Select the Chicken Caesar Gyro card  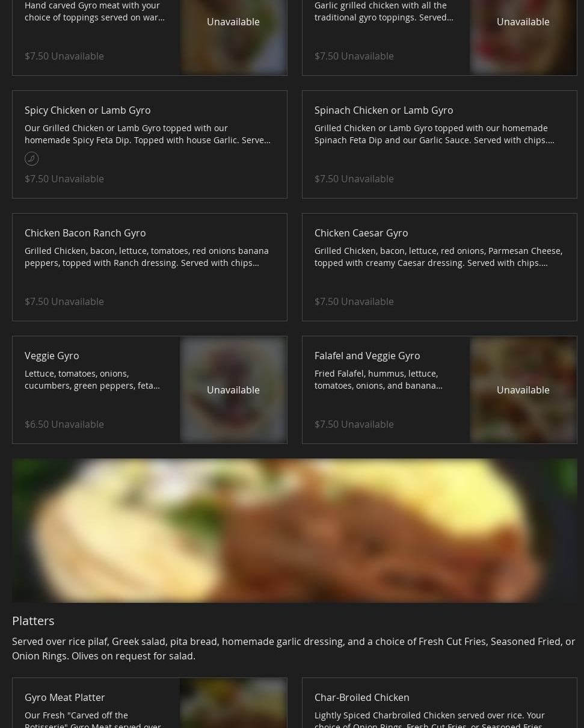(440, 267)
